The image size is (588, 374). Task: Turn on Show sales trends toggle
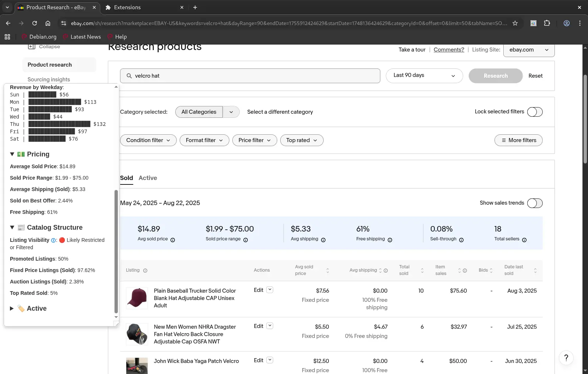click(x=535, y=203)
